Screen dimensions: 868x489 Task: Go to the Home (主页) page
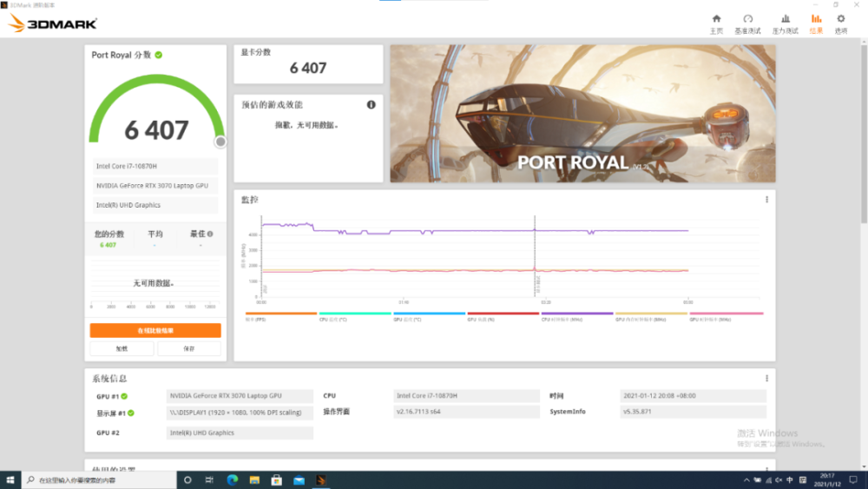[716, 24]
